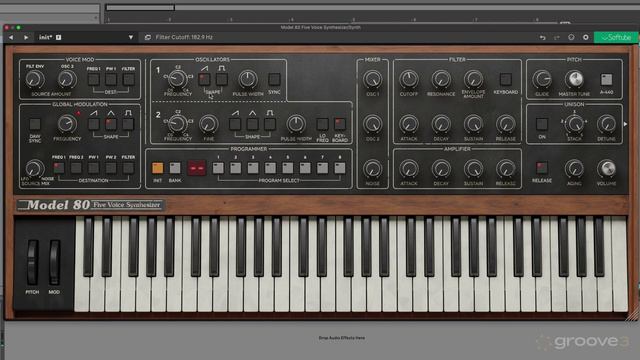Viewport: 640px width, 360px height.
Task: Click the LFO/Noise Source Mix knob
Action: [35, 168]
